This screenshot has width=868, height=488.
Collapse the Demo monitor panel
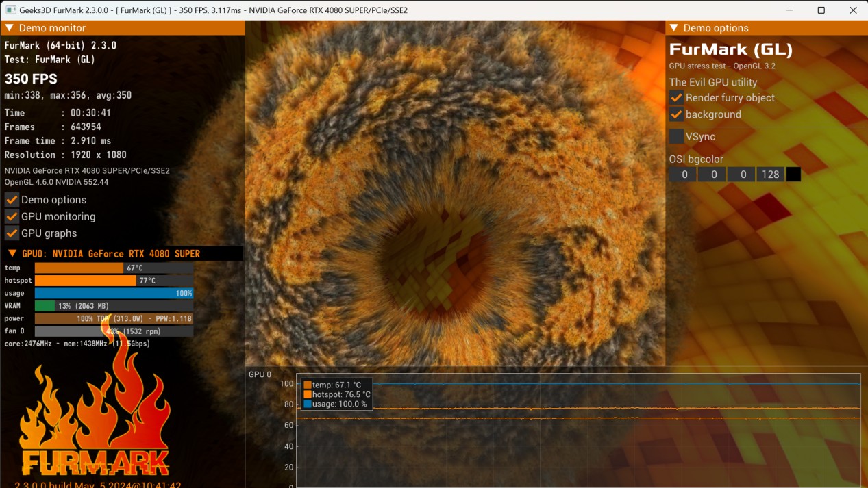click(x=10, y=28)
